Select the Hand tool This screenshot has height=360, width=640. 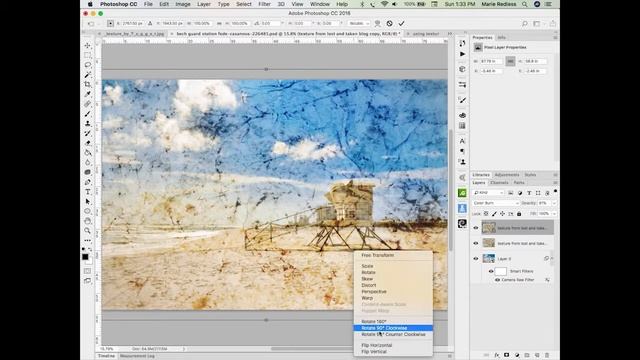tap(88, 221)
